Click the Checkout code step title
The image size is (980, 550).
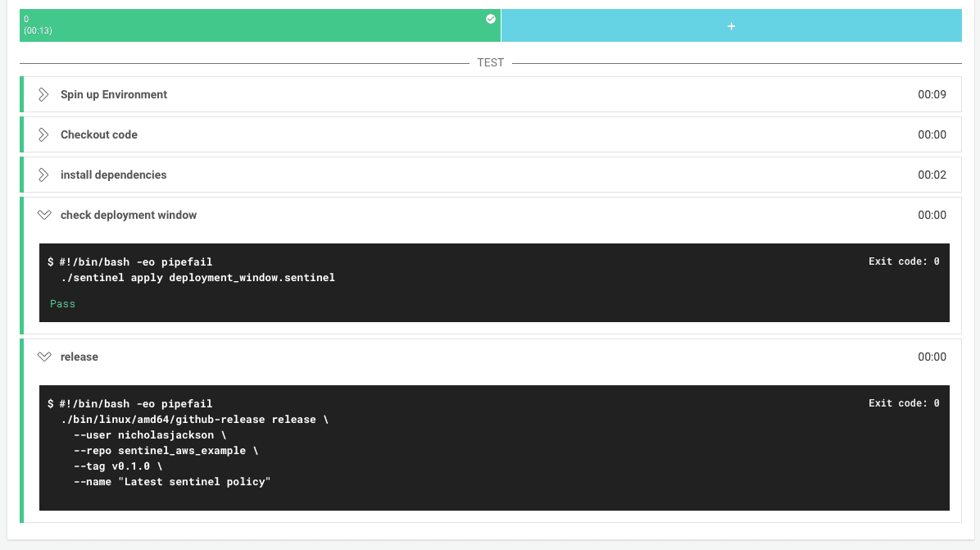click(98, 134)
